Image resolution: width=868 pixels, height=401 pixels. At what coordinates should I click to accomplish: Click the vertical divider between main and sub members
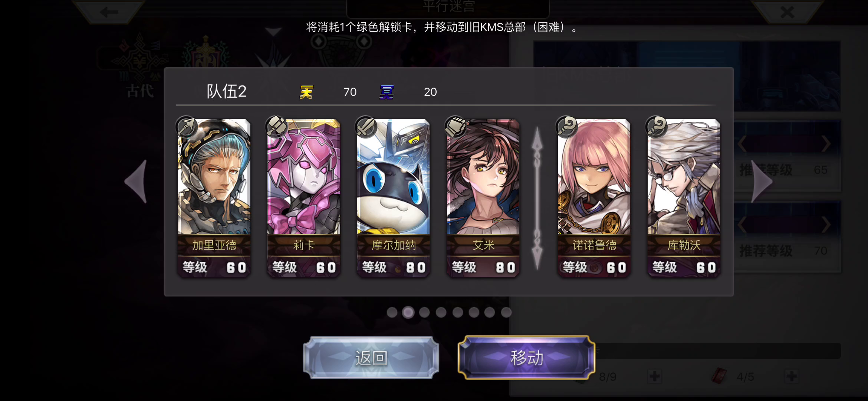coord(537,198)
